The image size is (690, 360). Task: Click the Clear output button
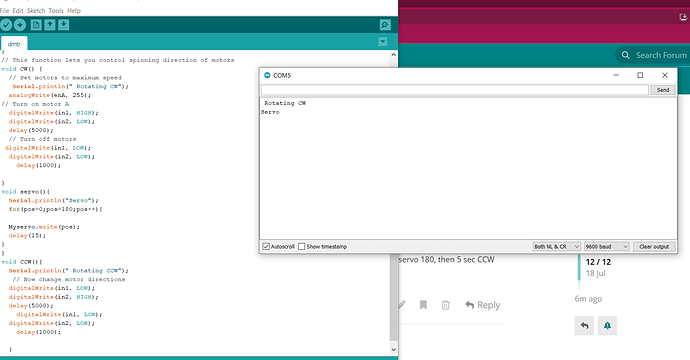point(654,246)
